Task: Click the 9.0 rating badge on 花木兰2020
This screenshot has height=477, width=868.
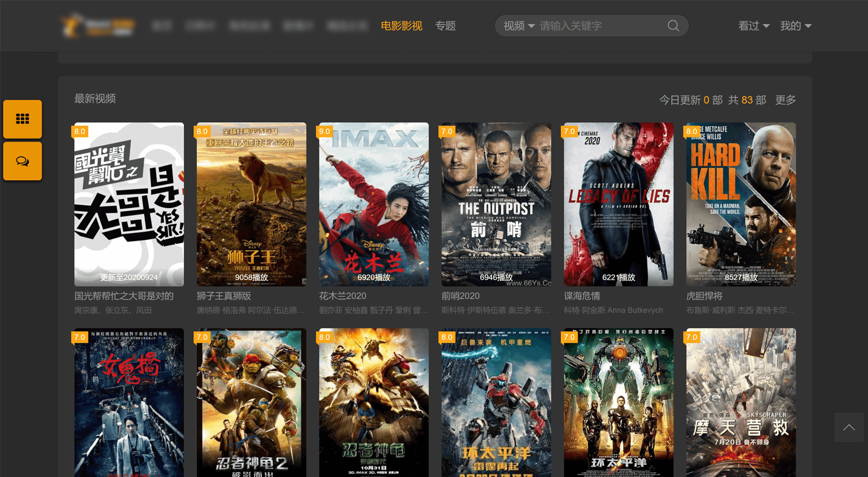Action: (x=325, y=132)
